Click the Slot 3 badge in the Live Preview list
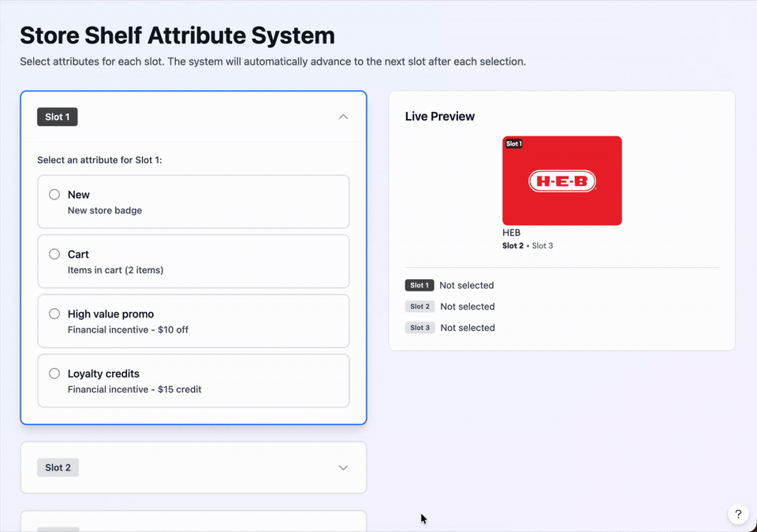 420,328
